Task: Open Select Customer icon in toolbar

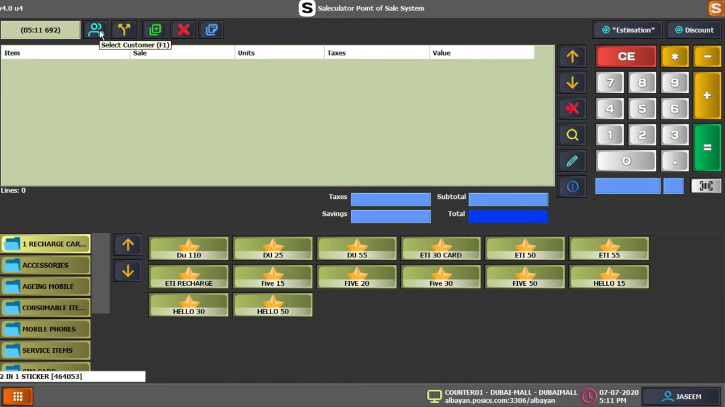Action: click(x=95, y=30)
